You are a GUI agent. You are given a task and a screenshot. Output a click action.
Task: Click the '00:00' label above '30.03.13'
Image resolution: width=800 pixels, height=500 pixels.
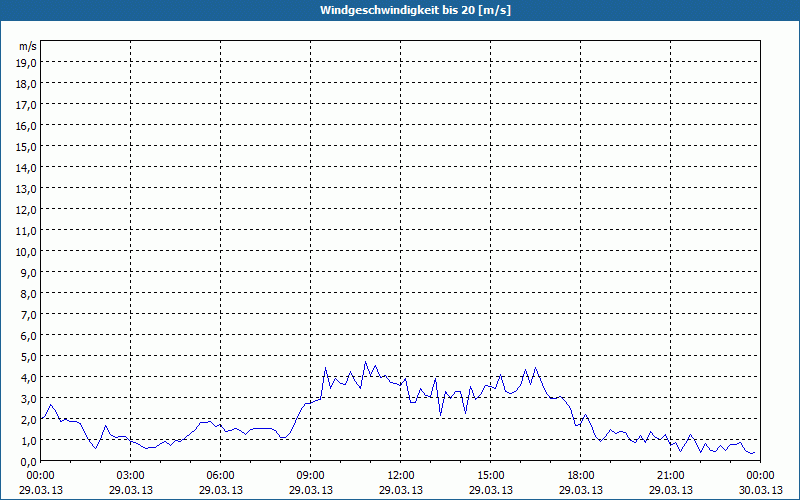point(761,476)
